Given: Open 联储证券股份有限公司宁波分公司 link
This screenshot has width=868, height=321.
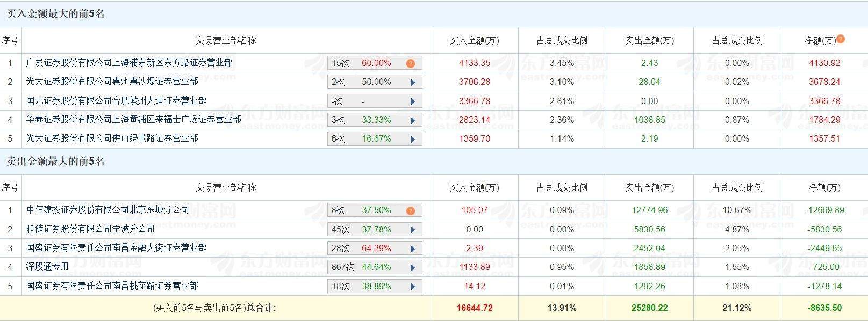Looking at the screenshot, I should 90,229.
